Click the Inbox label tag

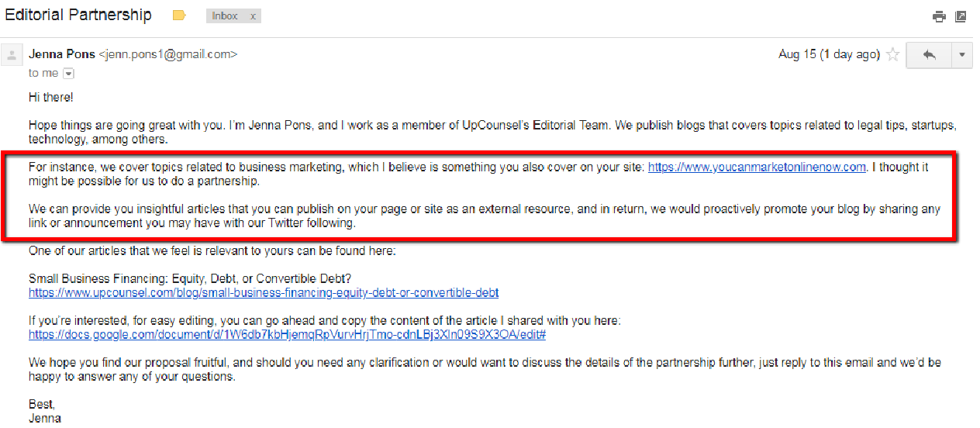(225, 16)
